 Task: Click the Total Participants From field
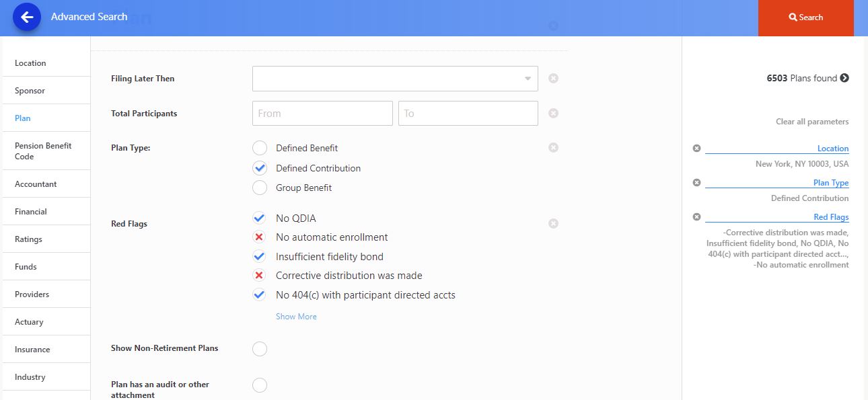[x=322, y=114]
